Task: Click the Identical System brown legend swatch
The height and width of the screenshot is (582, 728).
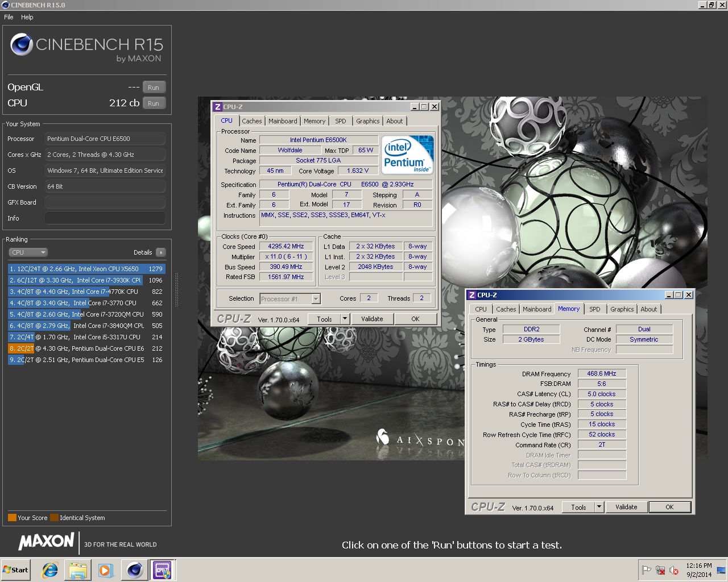Action: [54, 518]
